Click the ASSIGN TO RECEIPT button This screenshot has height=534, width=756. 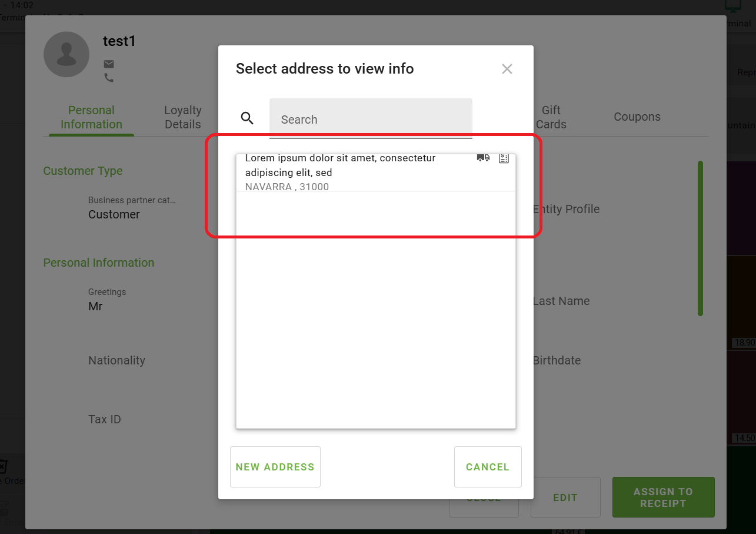click(x=663, y=497)
